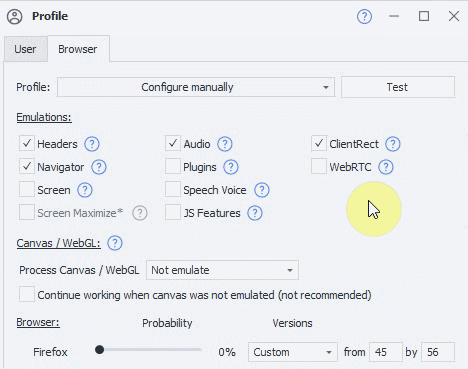Click the Firefox probability slider handle
468x369 pixels.
point(99,350)
